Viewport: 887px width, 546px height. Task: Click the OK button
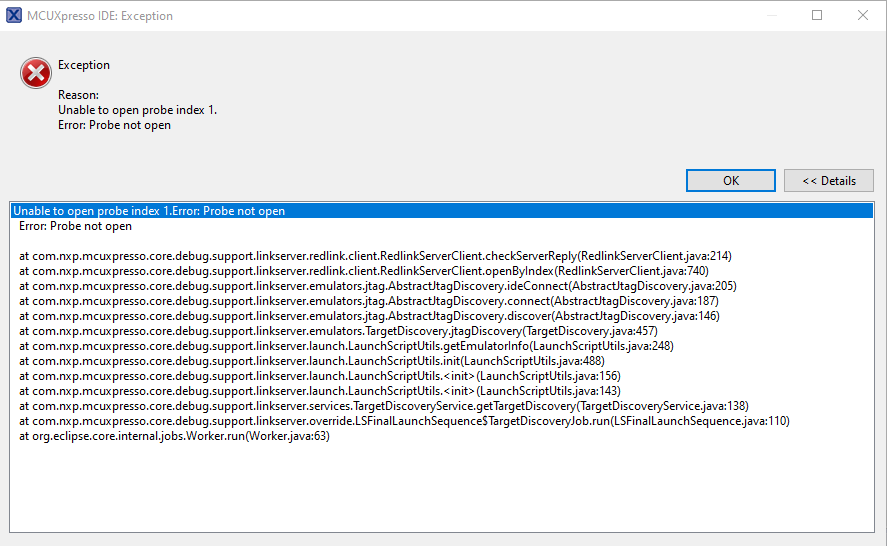click(x=730, y=180)
